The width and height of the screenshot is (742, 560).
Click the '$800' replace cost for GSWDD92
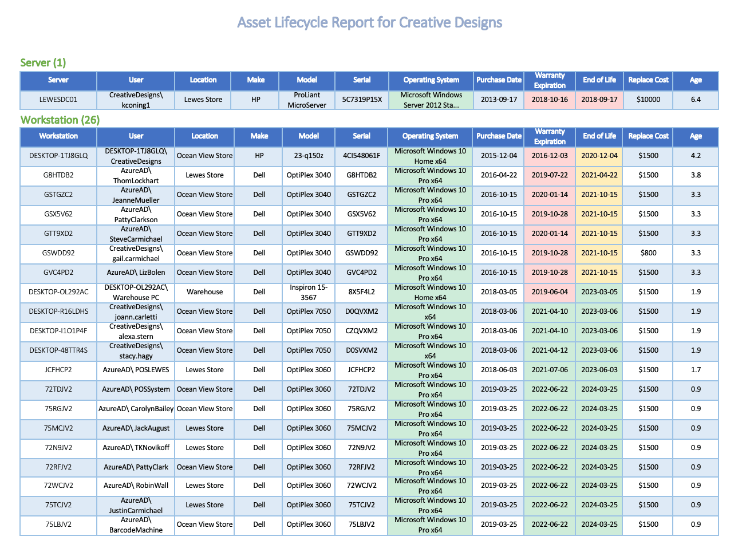coord(648,253)
